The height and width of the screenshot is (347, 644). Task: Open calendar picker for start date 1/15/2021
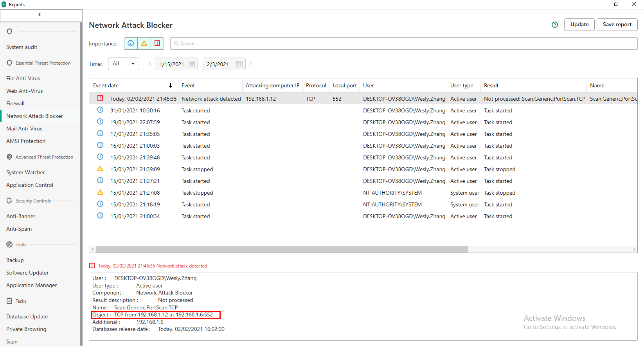191,64
